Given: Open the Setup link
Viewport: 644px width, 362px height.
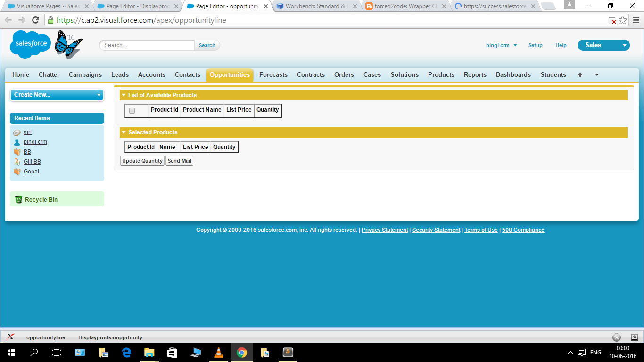Looking at the screenshot, I should 536,45.
